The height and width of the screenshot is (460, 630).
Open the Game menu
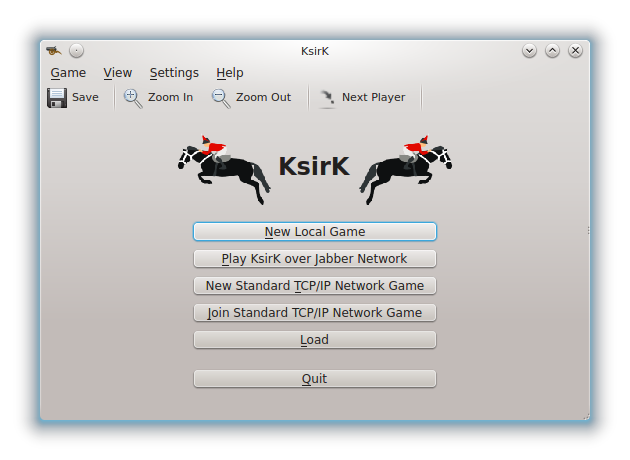[x=68, y=73]
